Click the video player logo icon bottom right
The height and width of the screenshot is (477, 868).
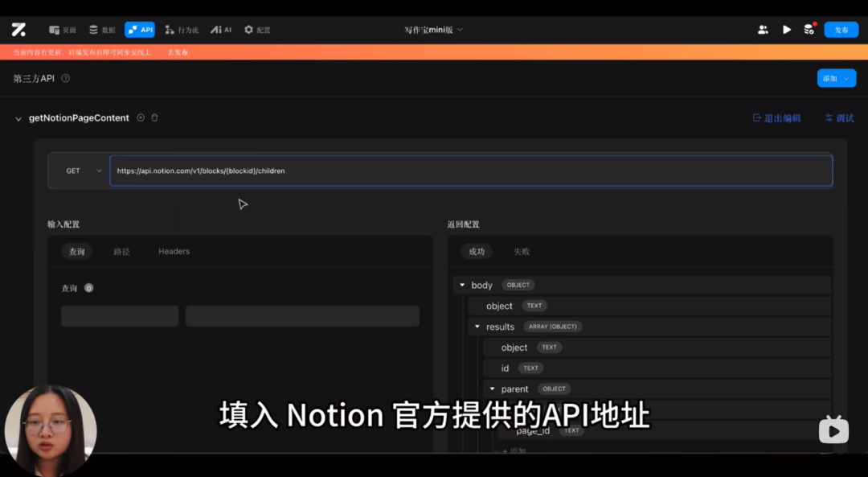pos(833,430)
